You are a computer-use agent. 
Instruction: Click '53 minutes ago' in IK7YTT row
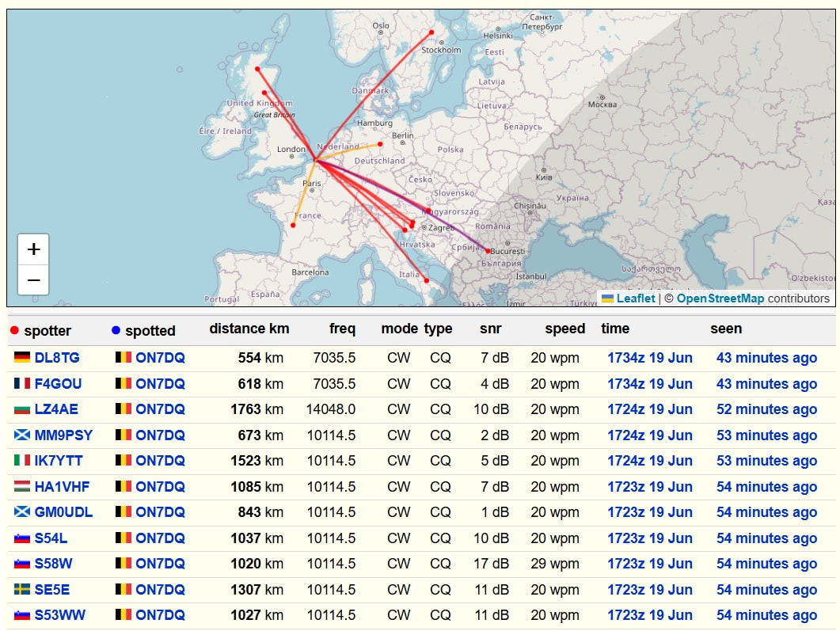(766, 461)
